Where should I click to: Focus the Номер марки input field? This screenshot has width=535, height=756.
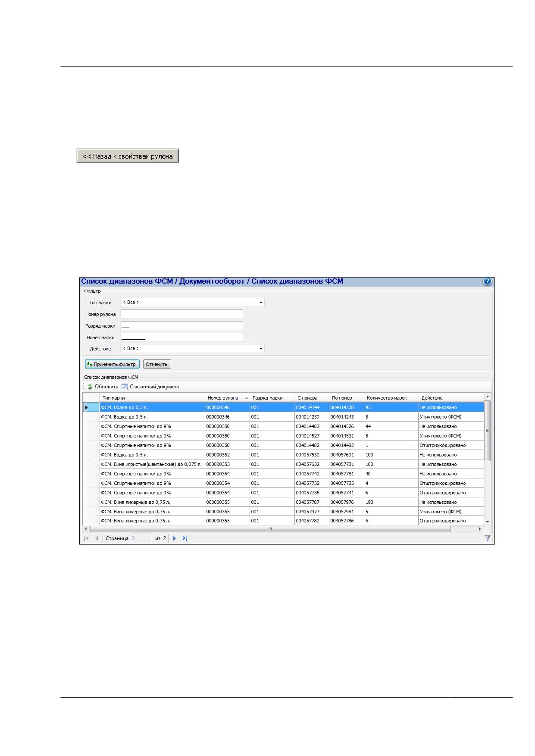(181, 337)
